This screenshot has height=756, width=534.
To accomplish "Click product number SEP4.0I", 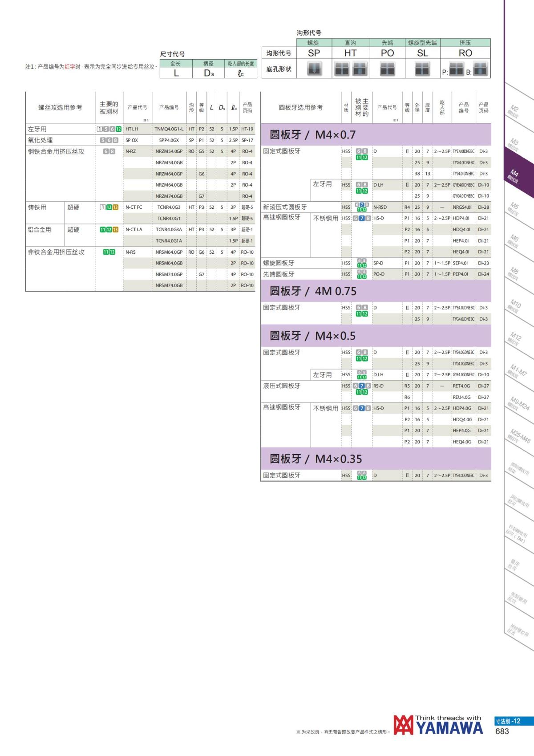I will [461, 263].
